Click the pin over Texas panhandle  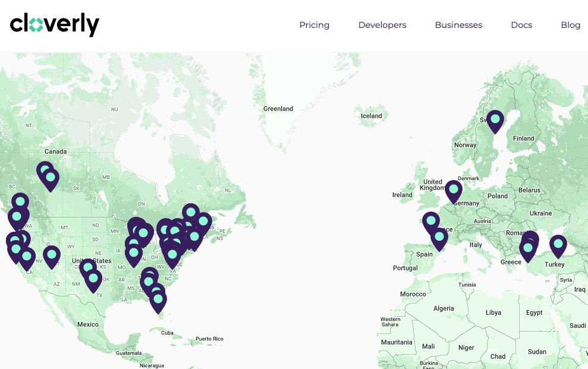pos(93,280)
